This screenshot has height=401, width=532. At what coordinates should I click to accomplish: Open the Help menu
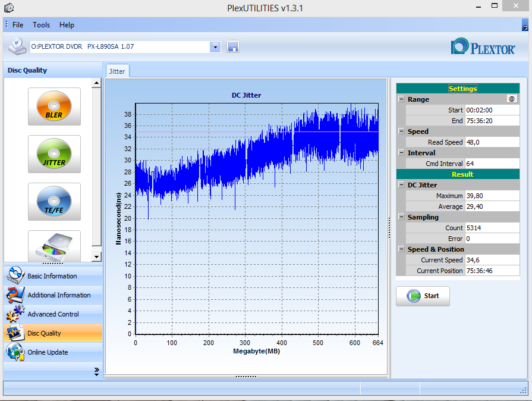click(x=67, y=25)
